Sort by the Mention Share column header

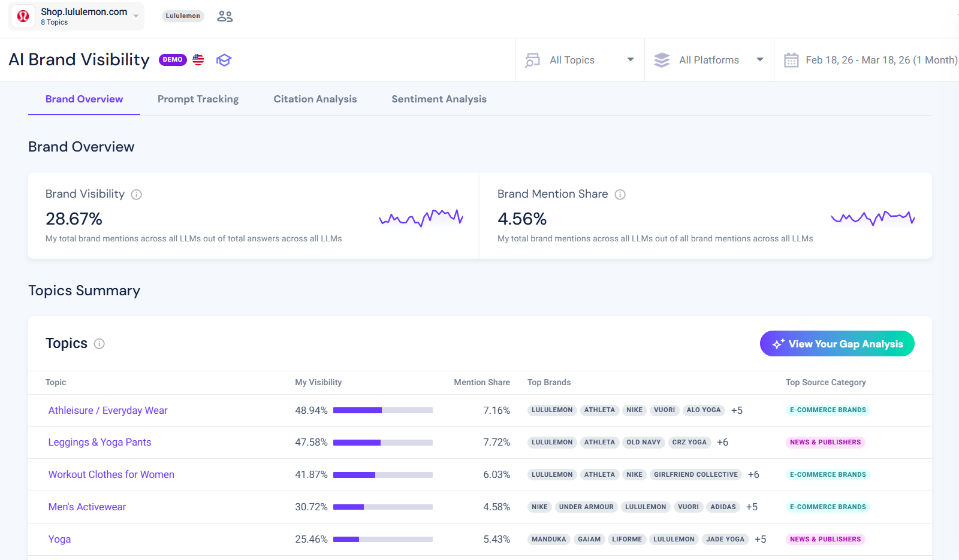pyautogui.click(x=482, y=383)
